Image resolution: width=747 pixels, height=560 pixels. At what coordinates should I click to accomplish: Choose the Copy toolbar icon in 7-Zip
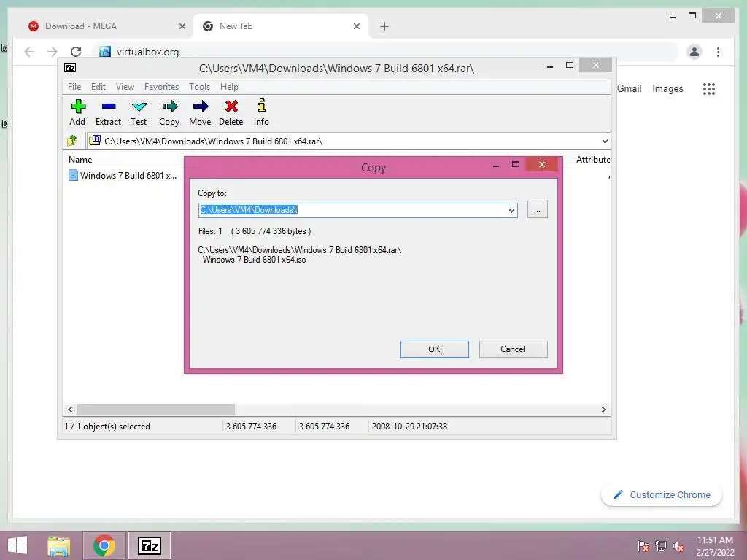169,112
